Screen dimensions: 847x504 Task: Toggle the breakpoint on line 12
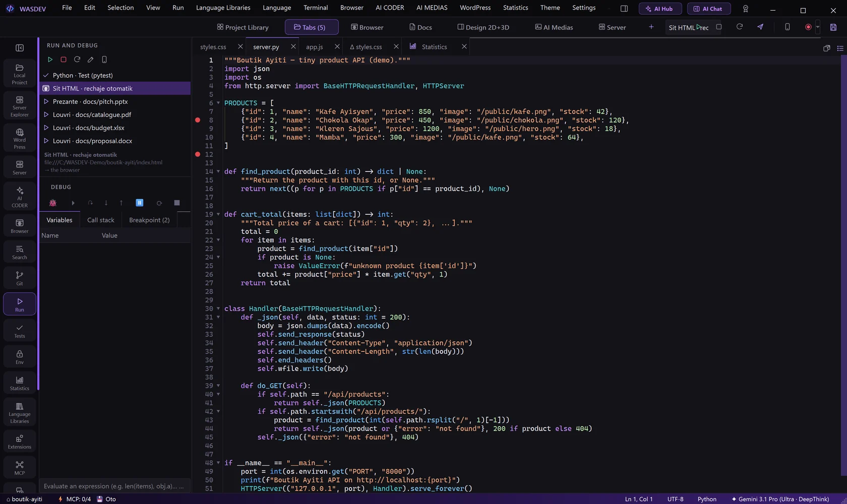tap(198, 154)
